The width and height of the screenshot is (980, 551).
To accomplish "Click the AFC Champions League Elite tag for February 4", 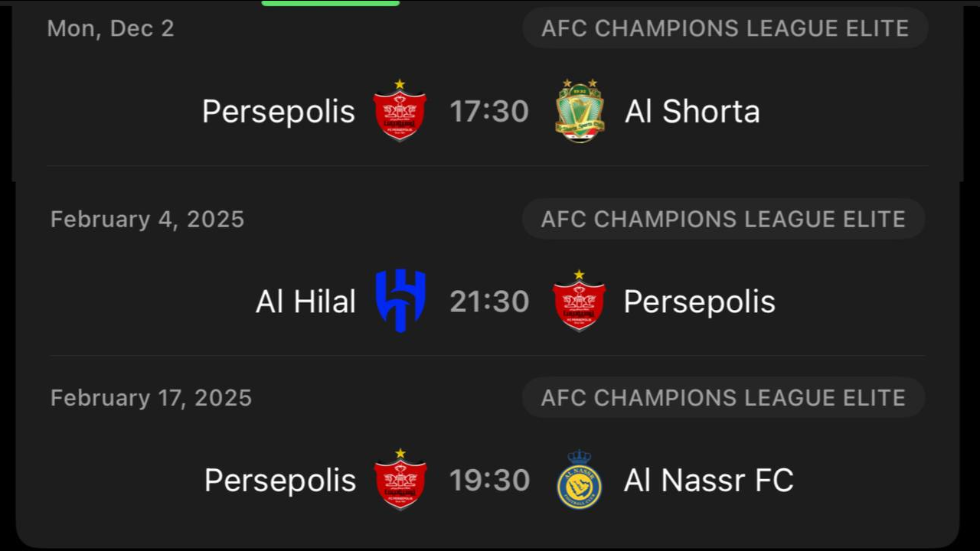I will (723, 220).
